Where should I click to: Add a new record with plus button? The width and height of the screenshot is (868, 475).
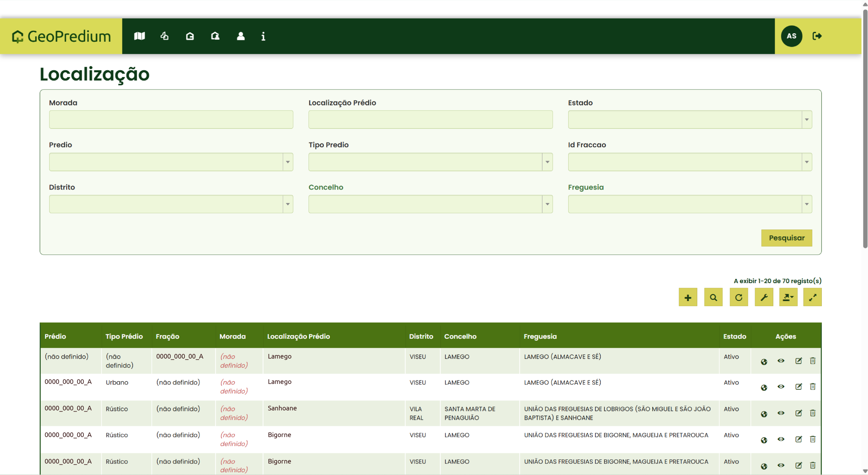pos(688,297)
